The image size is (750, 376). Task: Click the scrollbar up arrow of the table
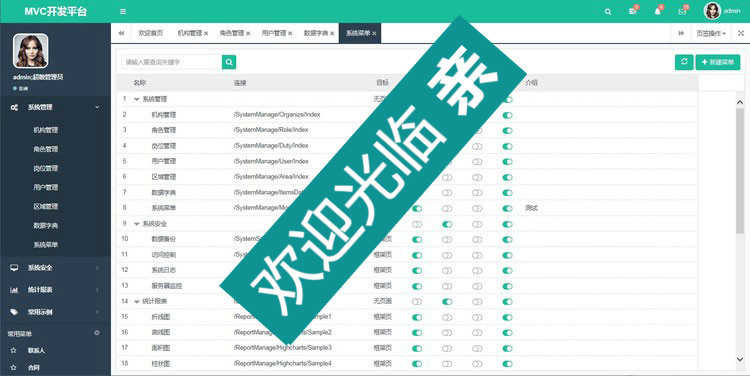point(740,102)
